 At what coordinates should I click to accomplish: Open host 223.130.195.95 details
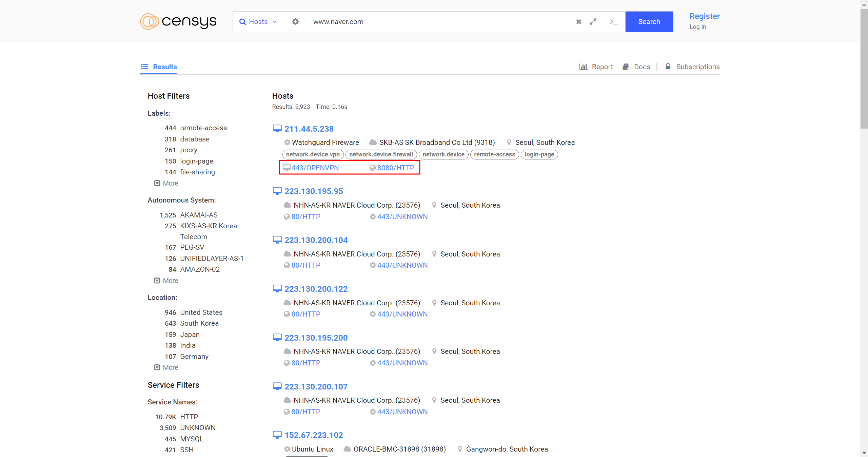pyautogui.click(x=314, y=191)
